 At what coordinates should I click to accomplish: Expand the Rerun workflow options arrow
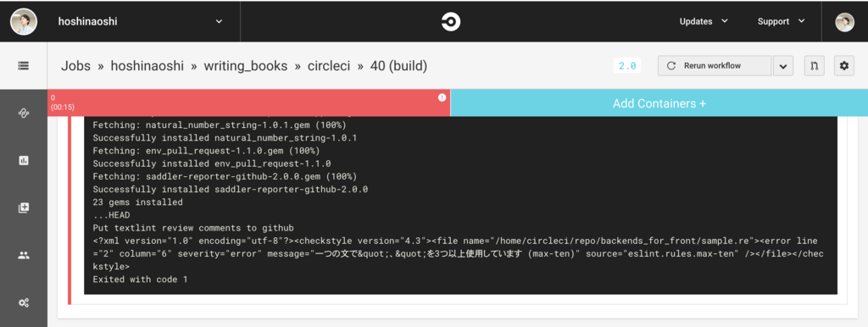click(x=782, y=66)
